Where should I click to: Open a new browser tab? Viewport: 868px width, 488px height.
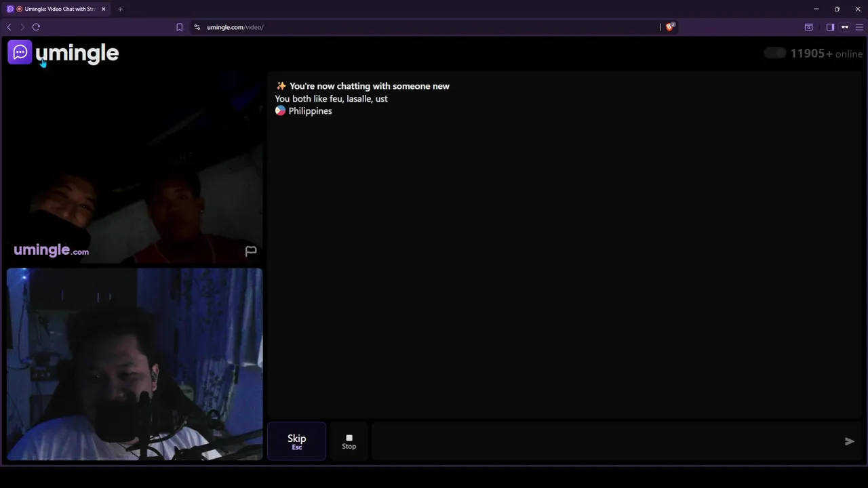(120, 9)
